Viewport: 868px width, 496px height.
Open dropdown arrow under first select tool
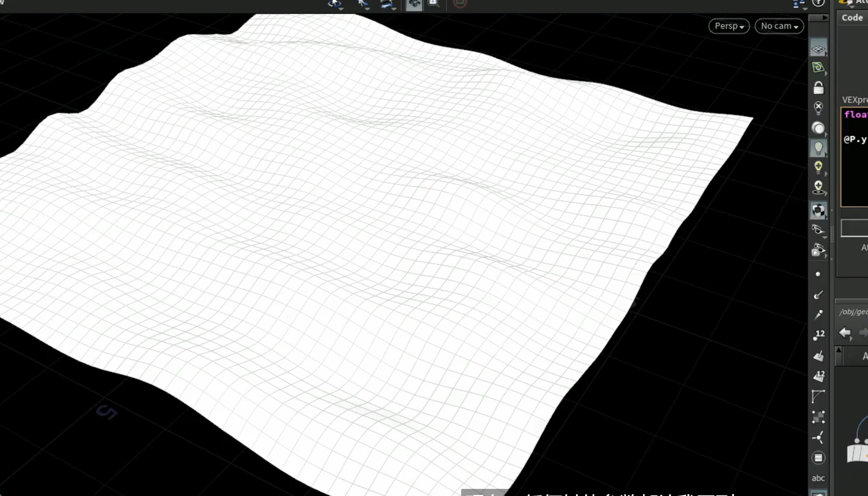pyautogui.click(x=341, y=9)
